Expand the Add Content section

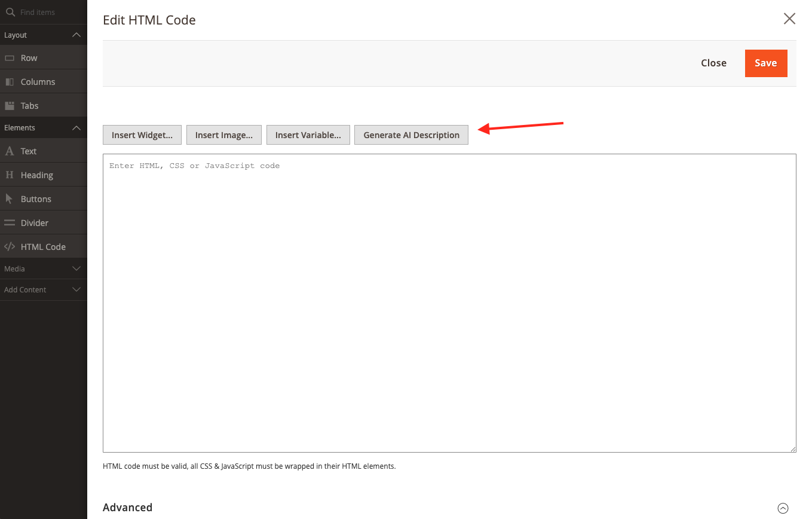76,290
